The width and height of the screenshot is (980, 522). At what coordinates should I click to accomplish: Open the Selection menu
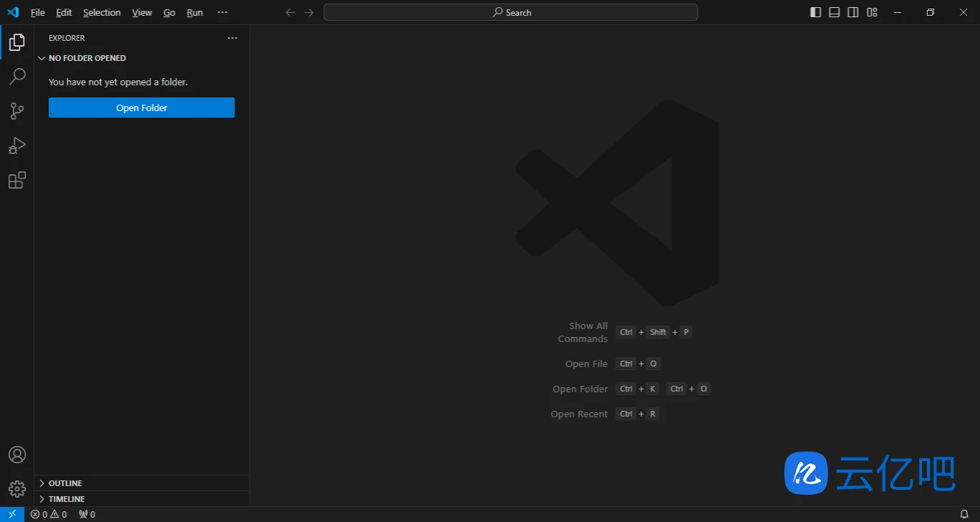coord(102,12)
